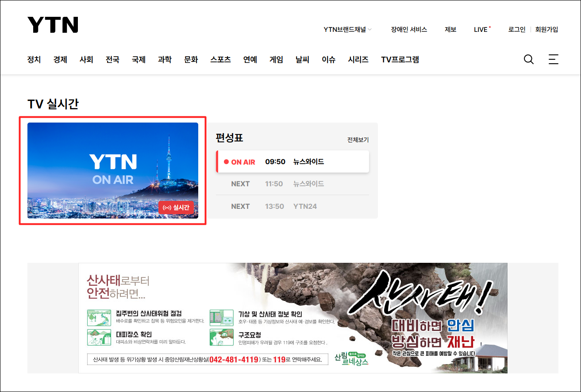Viewport: 581px width, 392px height.
Task: Select the 사회 menu item
Action: [86, 59]
